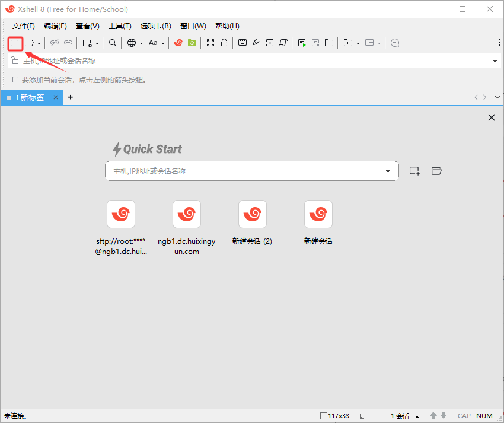Click the previous tab left chevron

point(476,97)
